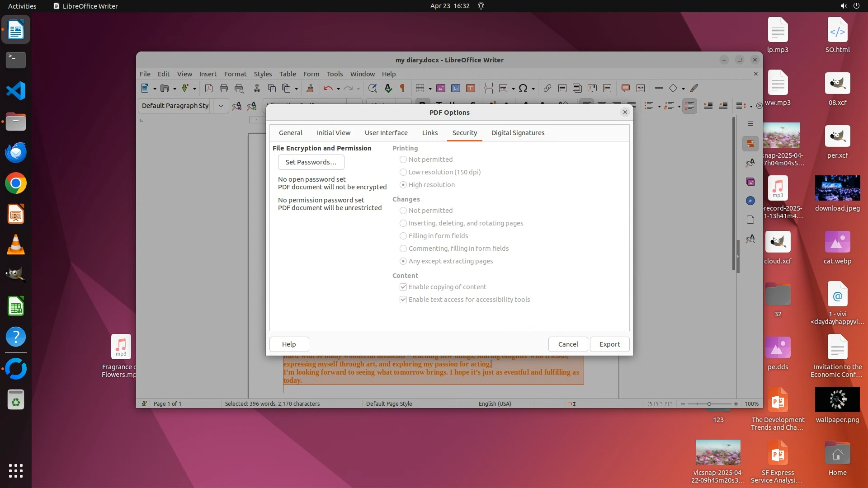Image resolution: width=868 pixels, height=488 pixels.
Task: Open the Initial View tab
Action: 333,133
